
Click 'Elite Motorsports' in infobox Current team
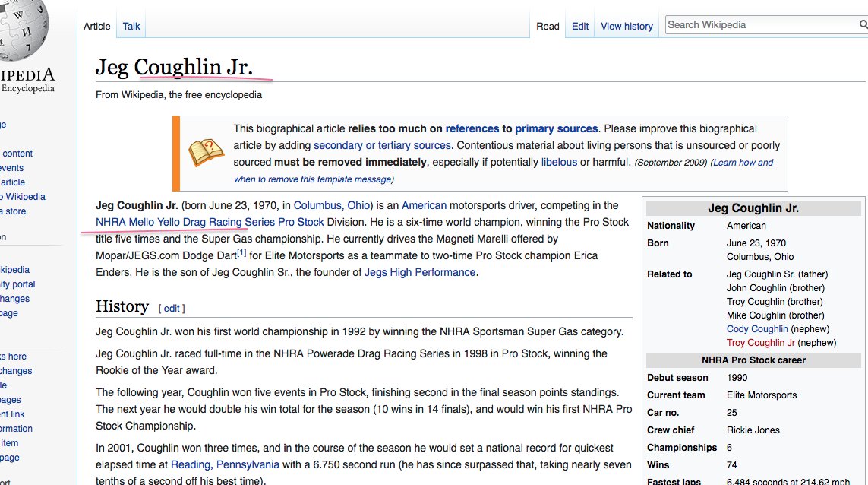point(762,395)
